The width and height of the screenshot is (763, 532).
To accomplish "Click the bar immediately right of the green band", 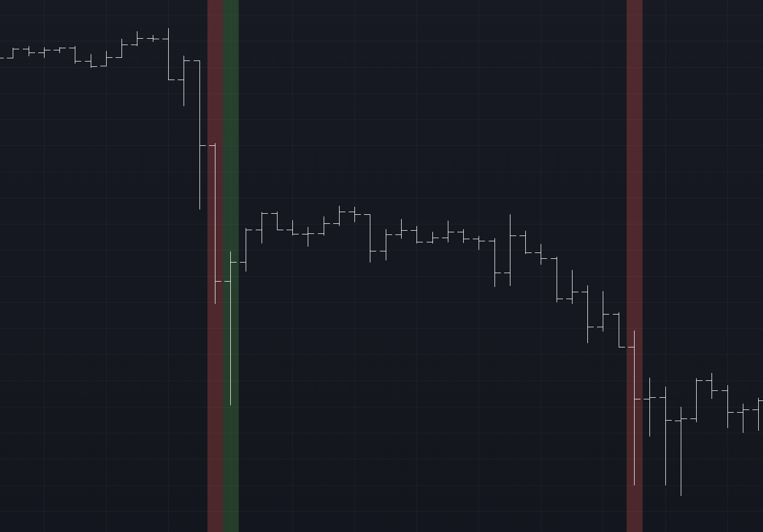I will (246, 249).
